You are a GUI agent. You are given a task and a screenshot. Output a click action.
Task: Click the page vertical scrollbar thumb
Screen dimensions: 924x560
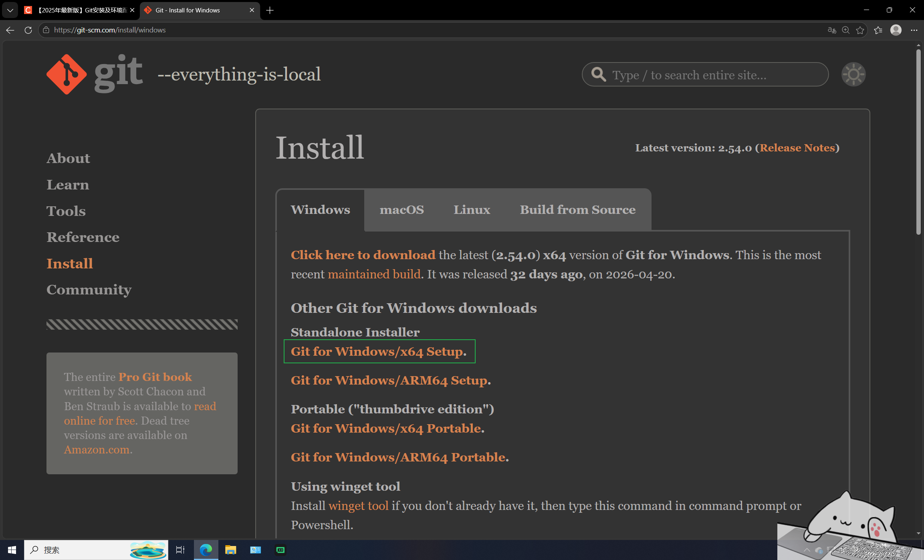[918, 142]
